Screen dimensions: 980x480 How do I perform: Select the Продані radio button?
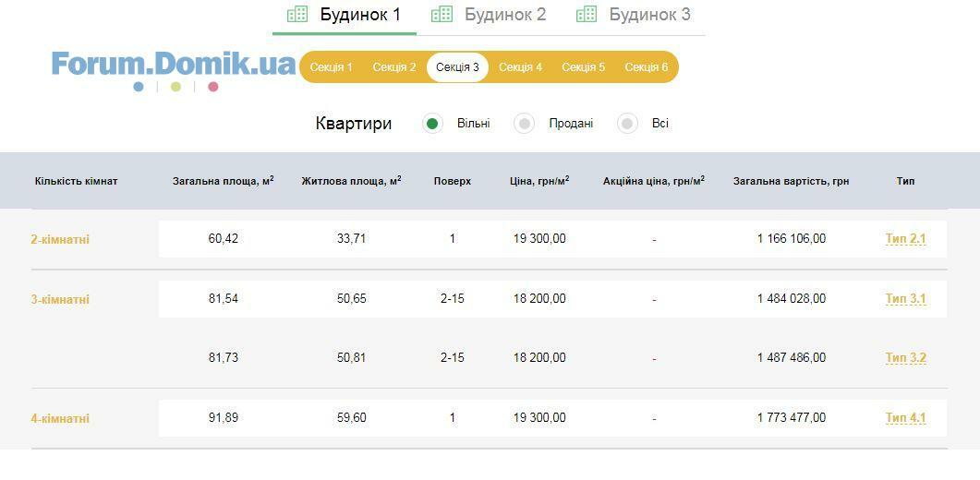click(524, 124)
